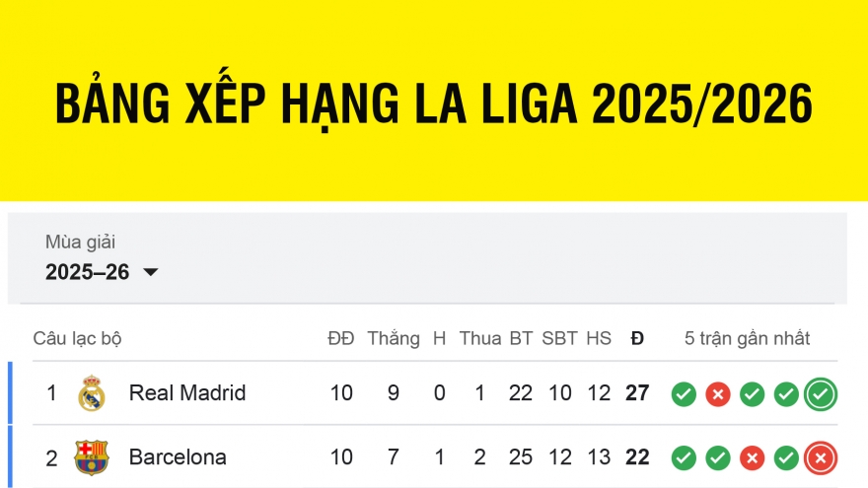Click Barcelona's most recent loss icon

[820, 458]
